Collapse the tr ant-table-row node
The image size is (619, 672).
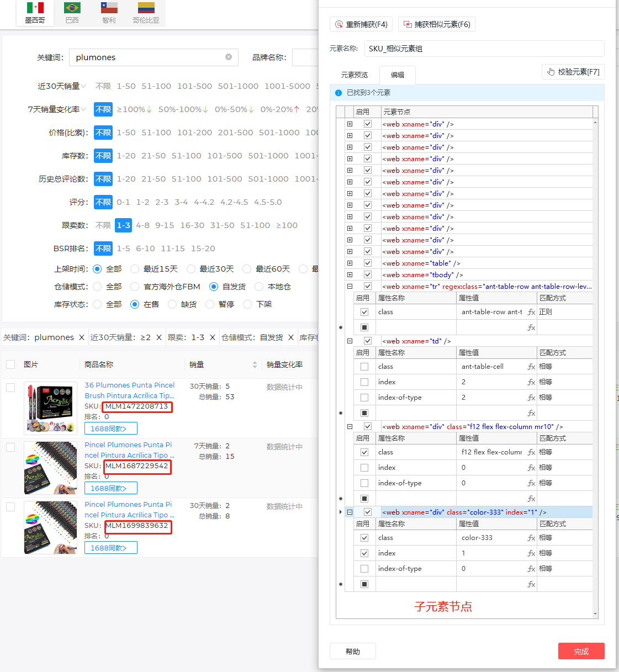pos(350,287)
